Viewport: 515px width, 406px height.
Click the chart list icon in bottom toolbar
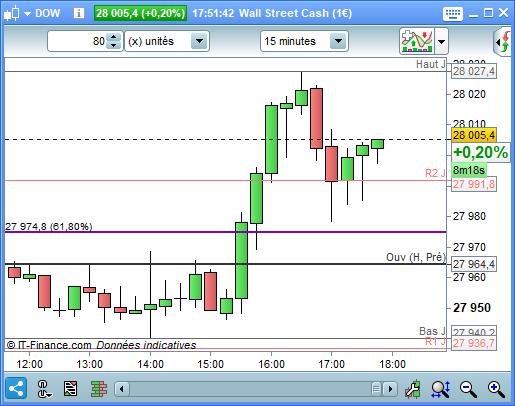click(70, 389)
